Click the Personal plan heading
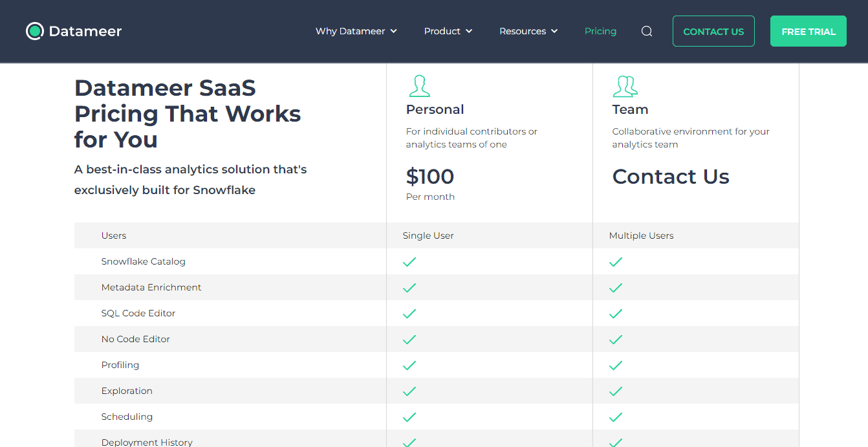This screenshot has width=868, height=447. point(435,109)
